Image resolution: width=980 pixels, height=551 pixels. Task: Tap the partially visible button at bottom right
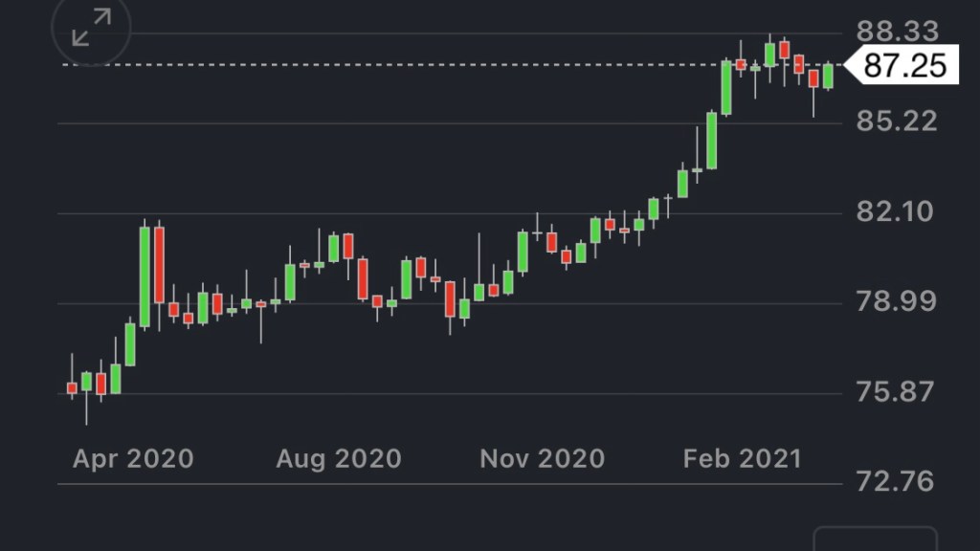(x=875, y=539)
